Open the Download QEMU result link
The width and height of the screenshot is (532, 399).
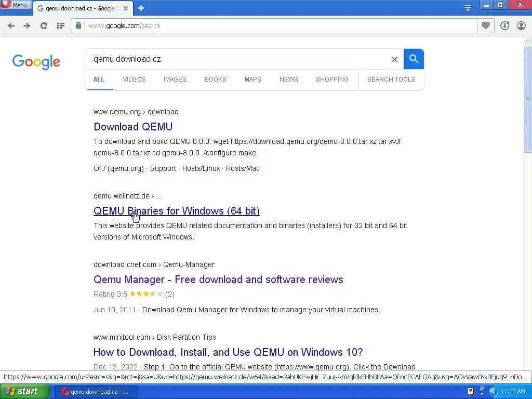[x=133, y=127]
